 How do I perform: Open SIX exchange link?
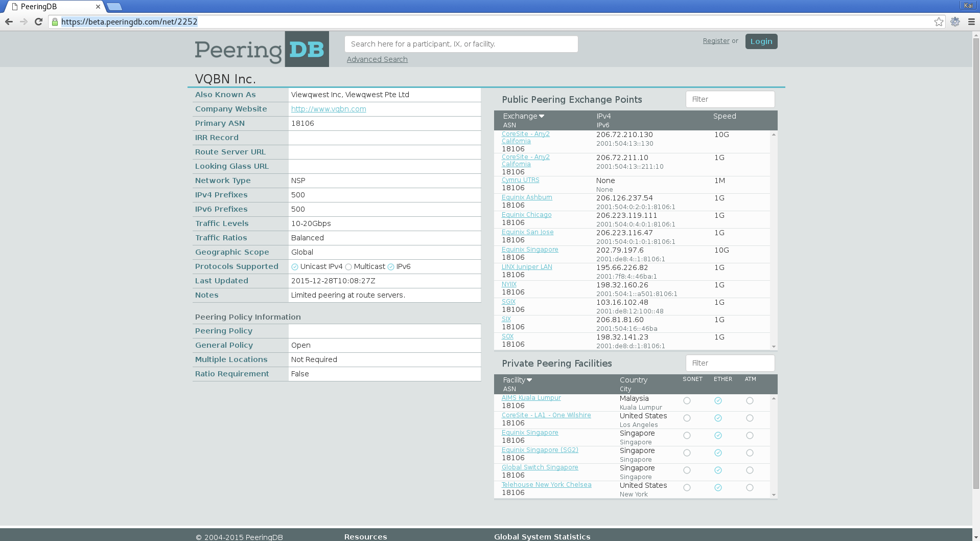click(506, 319)
